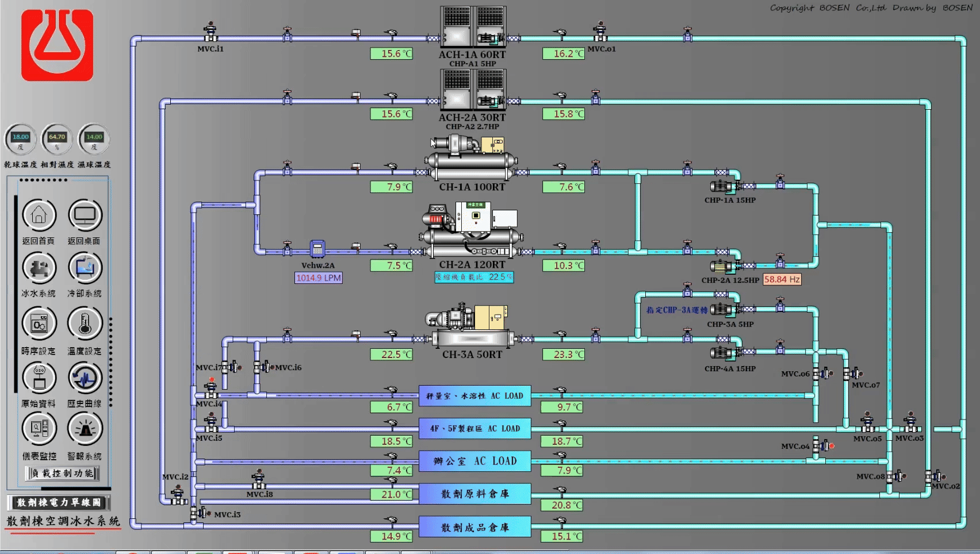The image size is (980, 554).
Task: Open 警報系統 alarm icon
Action: [x=85, y=429]
